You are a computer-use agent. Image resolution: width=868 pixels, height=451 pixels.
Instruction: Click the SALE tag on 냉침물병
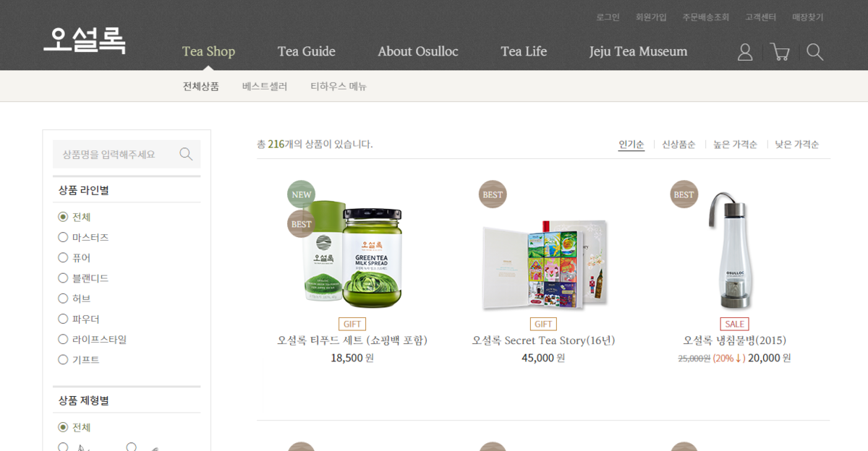click(734, 324)
